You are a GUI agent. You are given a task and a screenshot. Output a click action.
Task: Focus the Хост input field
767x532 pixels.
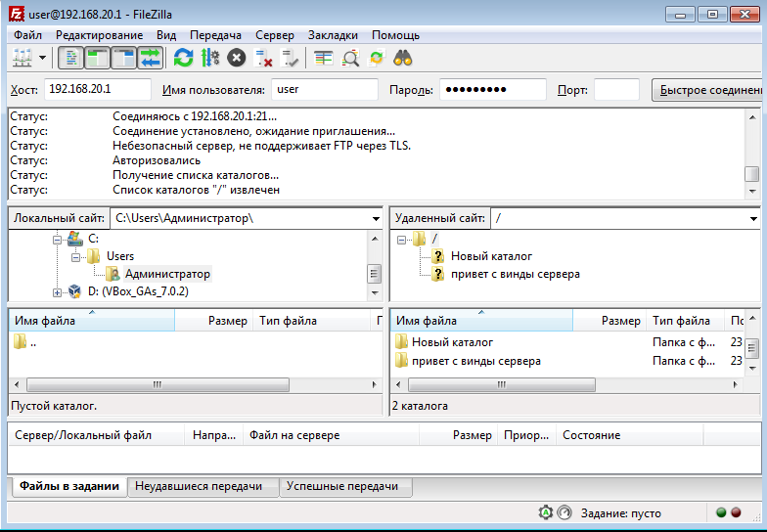[x=98, y=90]
